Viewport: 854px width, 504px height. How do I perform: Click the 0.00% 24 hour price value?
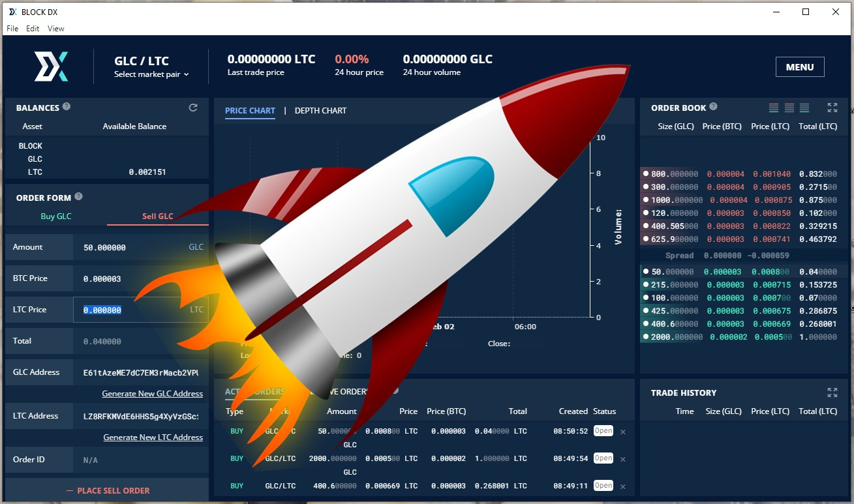tap(352, 59)
